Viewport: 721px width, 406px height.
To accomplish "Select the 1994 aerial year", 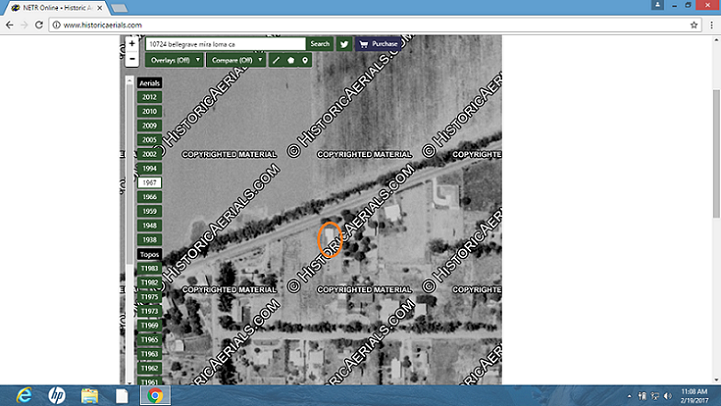I will [x=149, y=168].
